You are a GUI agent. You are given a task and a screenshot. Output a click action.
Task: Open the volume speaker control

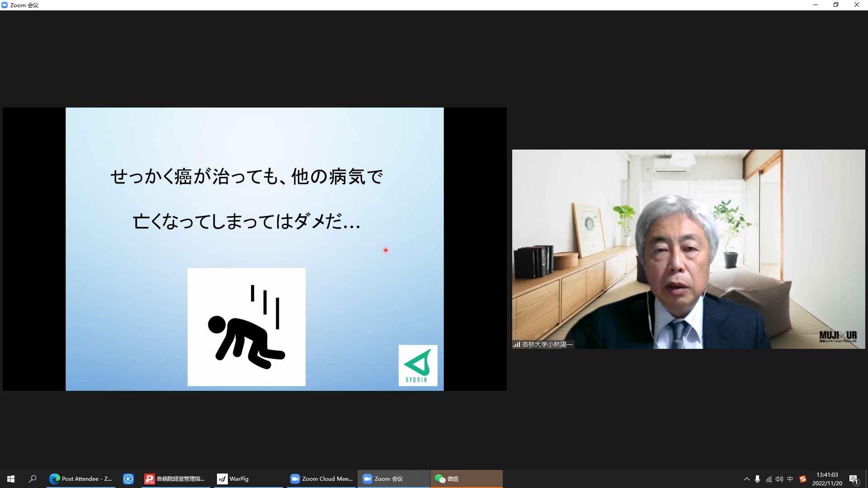(x=779, y=479)
